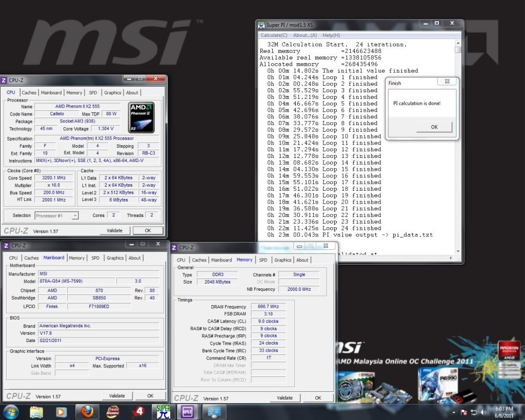The width and height of the screenshot is (525, 420).
Task: Switch to the Caches tab in CPU window
Action: 29,93
